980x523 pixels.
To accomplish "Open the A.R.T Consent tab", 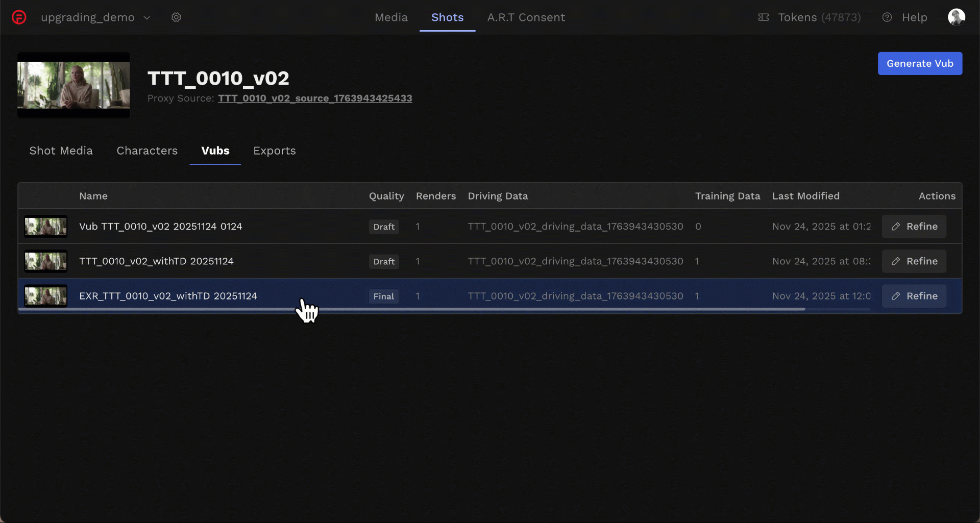I will [x=526, y=17].
